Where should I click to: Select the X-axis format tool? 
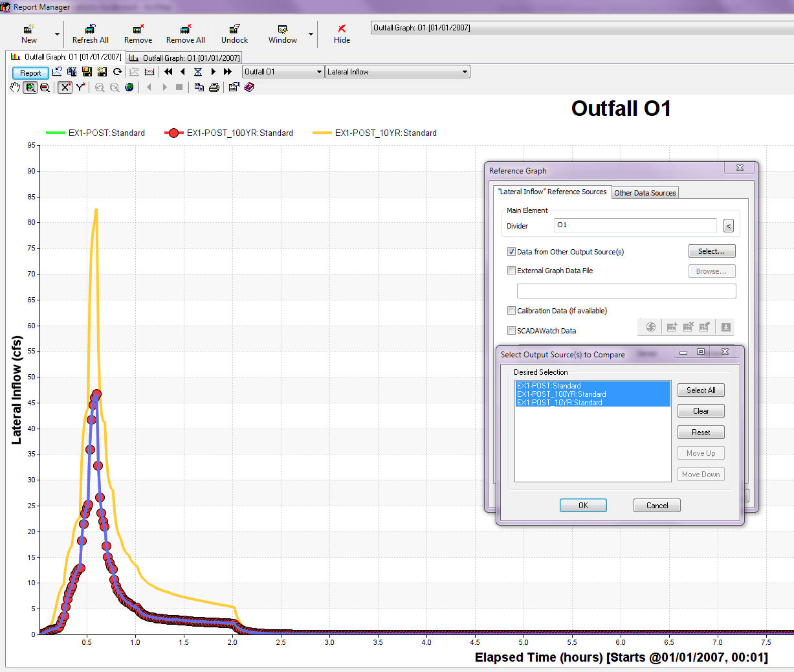(65, 87)
